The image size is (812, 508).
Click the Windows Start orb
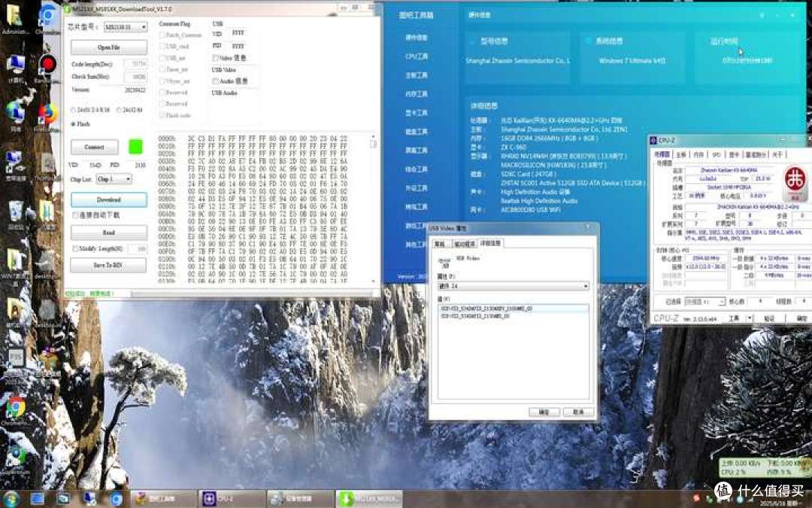click(11, 499)
